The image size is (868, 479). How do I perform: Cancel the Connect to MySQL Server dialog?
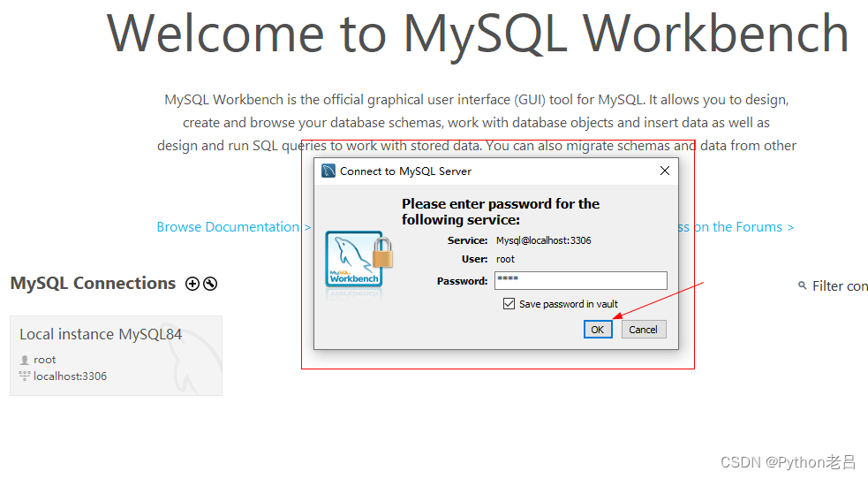click(643, 330)
